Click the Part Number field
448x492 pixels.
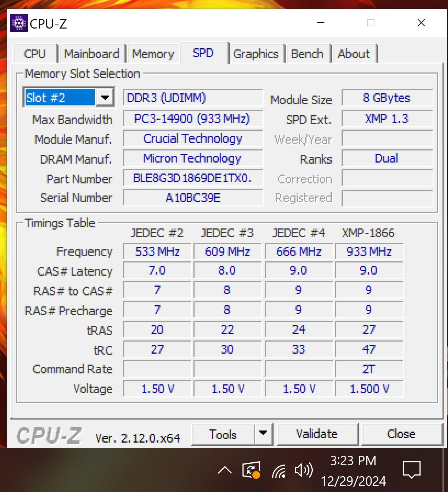click(x=193, y=178)
